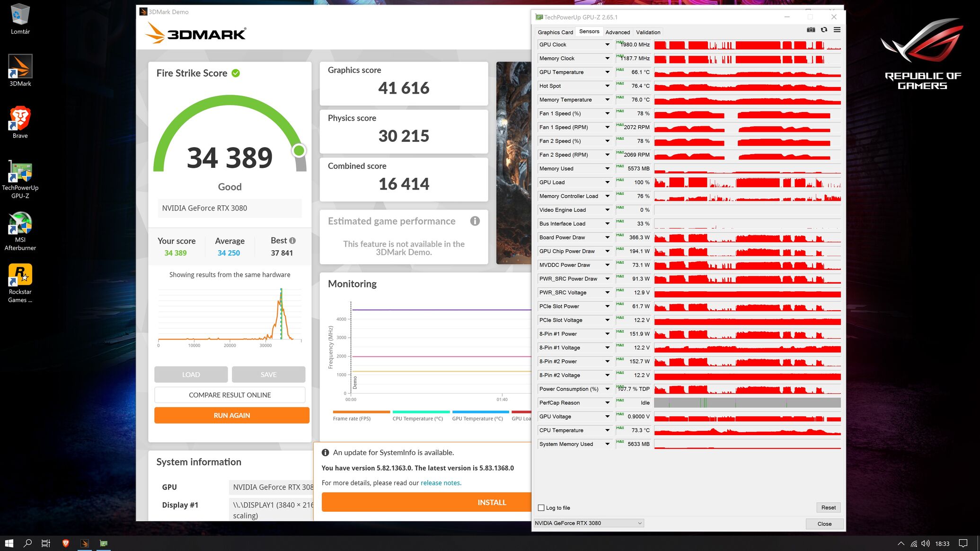Open the NVIDIA GeForce RTX 3080 GPU selector

[588, 523]
